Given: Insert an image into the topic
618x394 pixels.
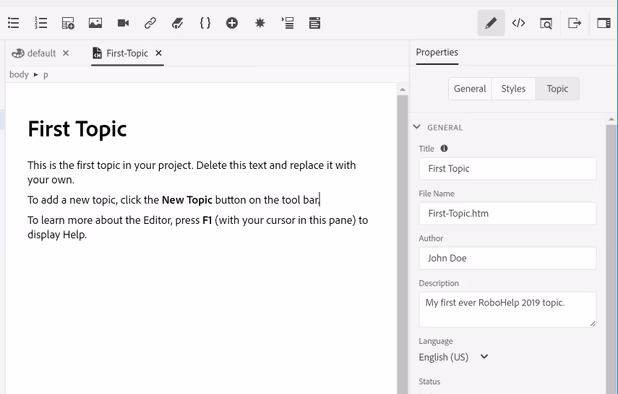Looking at the screenshot, I should tap(95, 23).
